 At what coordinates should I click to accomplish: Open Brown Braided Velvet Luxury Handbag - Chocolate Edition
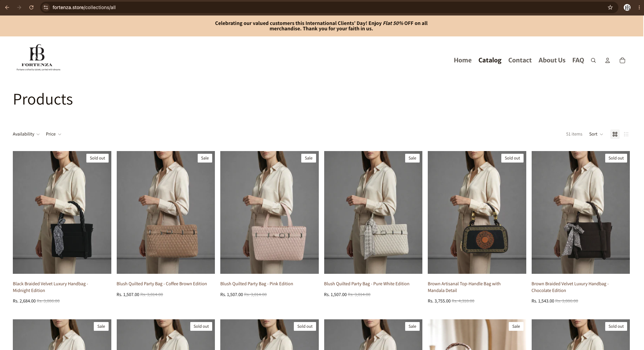570,287
